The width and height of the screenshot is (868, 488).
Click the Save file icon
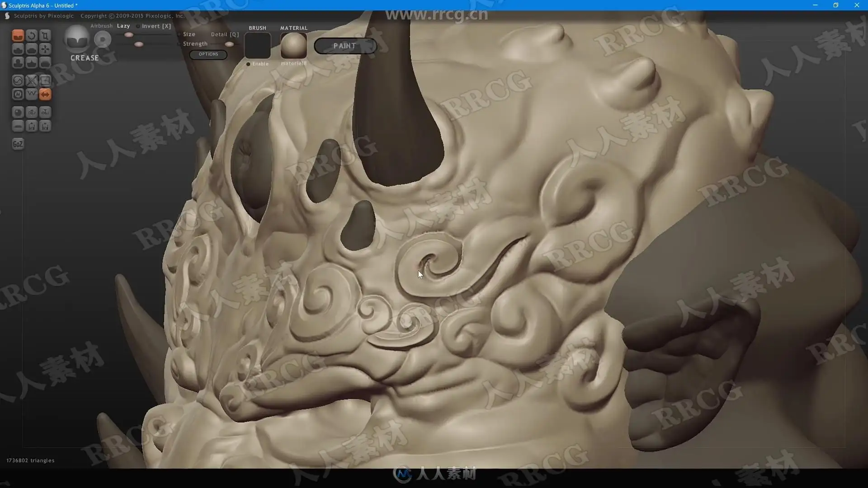pyautogui.click(x=45, y=126)
